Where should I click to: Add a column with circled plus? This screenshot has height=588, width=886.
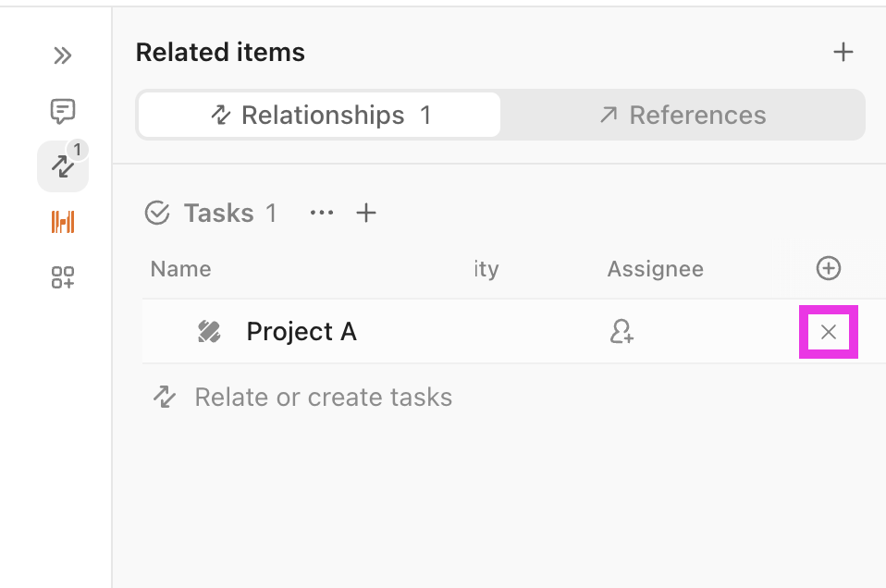(829, 269)
